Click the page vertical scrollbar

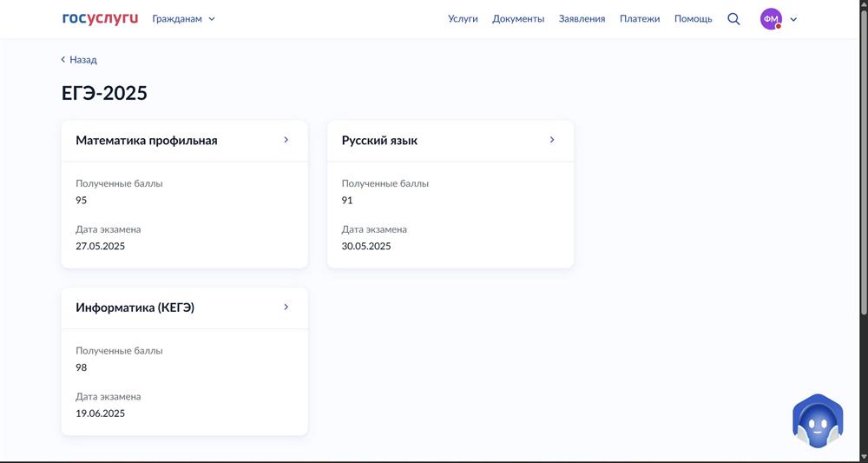[864, 161]
